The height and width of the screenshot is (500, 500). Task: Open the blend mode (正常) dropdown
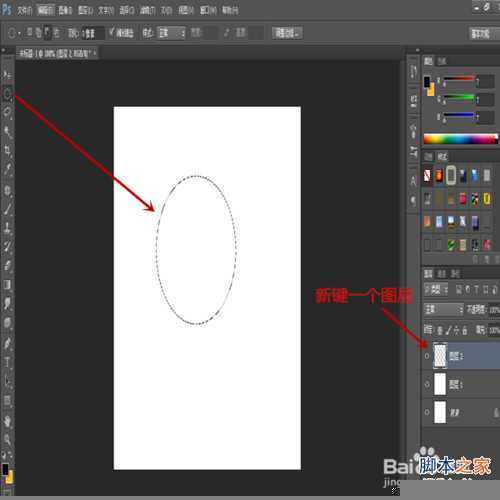[444, 309]
